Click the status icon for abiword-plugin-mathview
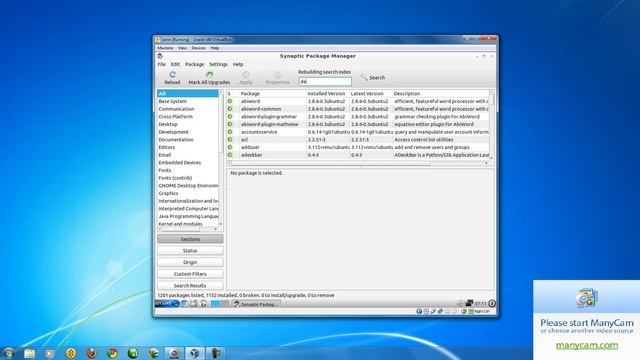The width and height of the screenshot is (640, 360). point(230,124)
